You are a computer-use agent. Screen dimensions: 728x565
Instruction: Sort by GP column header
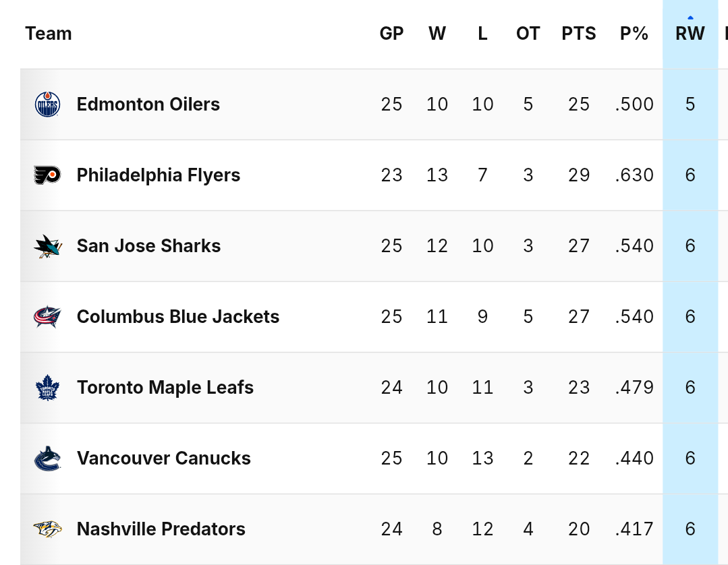tap(391, 34)
